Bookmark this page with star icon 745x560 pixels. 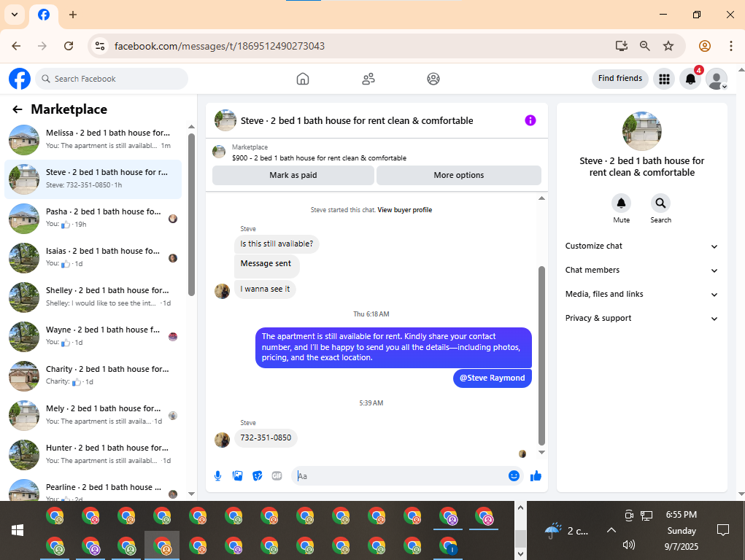click(668, 46)
